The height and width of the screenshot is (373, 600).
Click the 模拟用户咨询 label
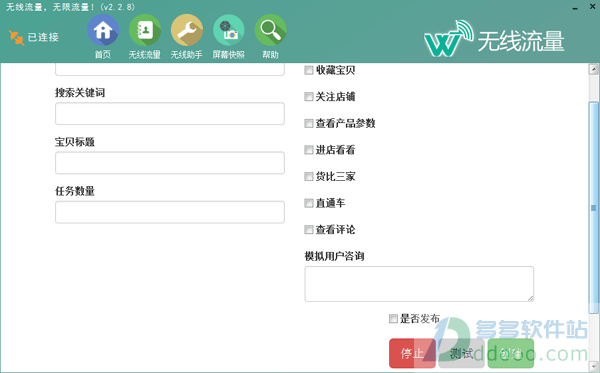tap(334, 256)
